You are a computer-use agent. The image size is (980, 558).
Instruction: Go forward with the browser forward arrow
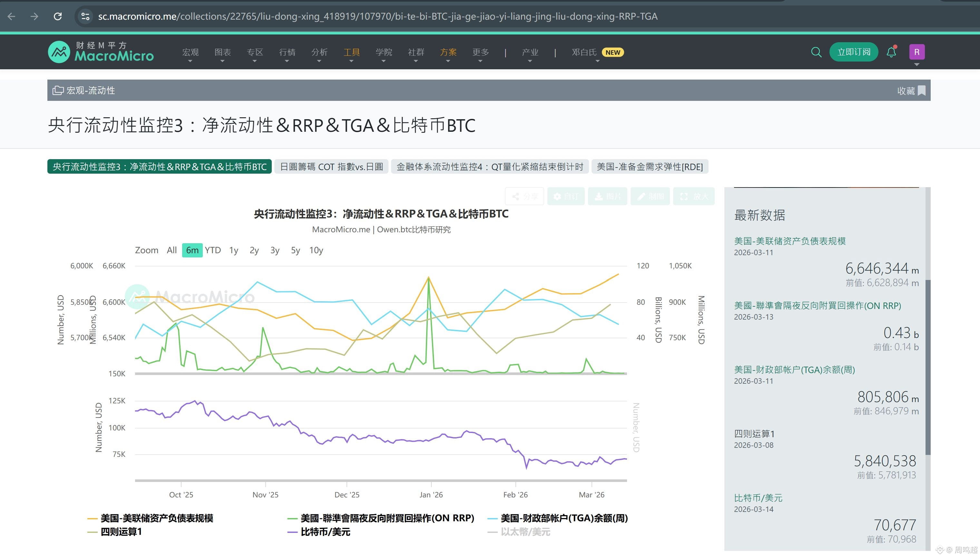tap(34, 16)
